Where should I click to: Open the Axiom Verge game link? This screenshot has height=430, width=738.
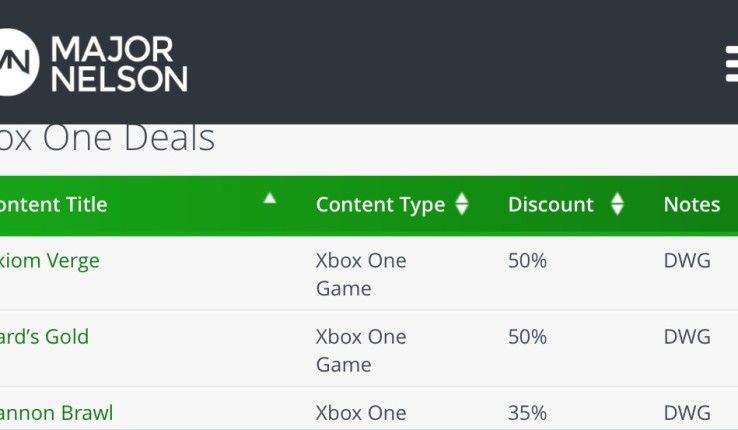(50, 261)
